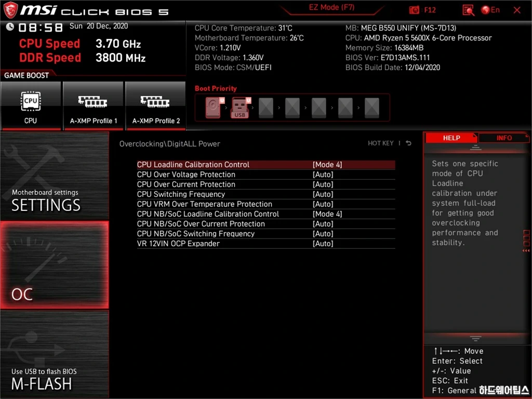
Task: Click the last empty boot priority slot
Action: [x=372, y=108]
